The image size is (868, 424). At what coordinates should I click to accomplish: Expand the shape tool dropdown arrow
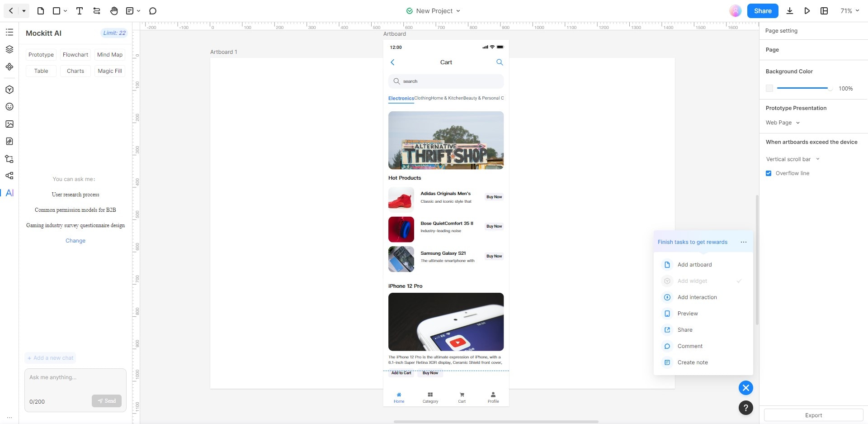(66, 11)
